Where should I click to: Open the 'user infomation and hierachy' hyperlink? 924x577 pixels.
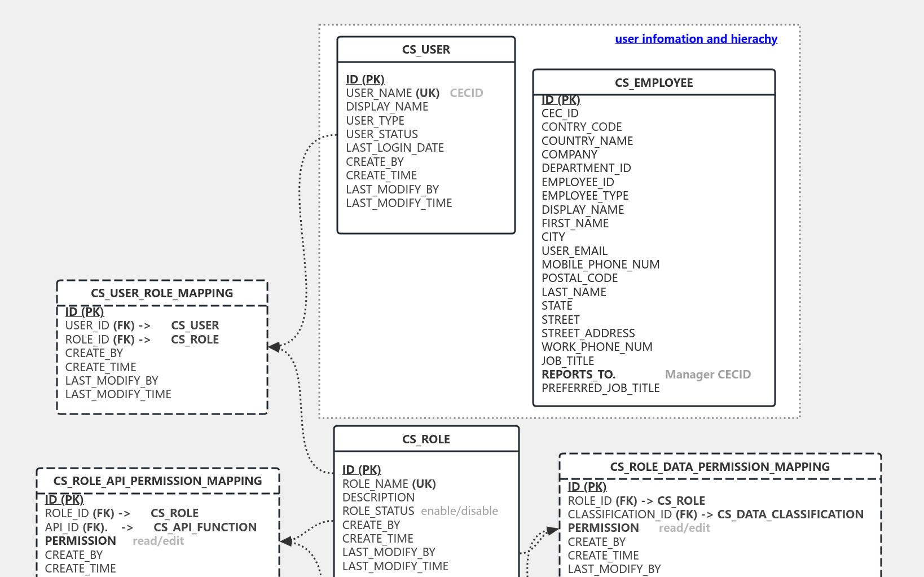click(x=696, y=39)
